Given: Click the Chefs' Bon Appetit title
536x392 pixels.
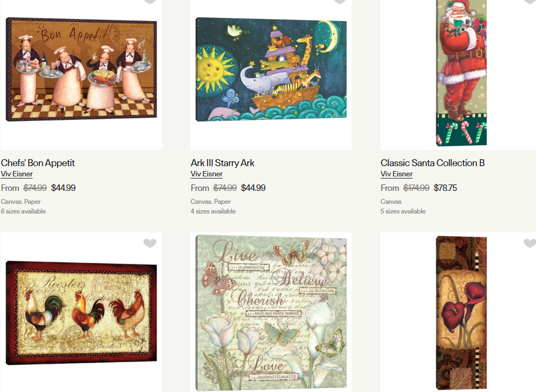Looking at the screenshot, I should (38, 163).
